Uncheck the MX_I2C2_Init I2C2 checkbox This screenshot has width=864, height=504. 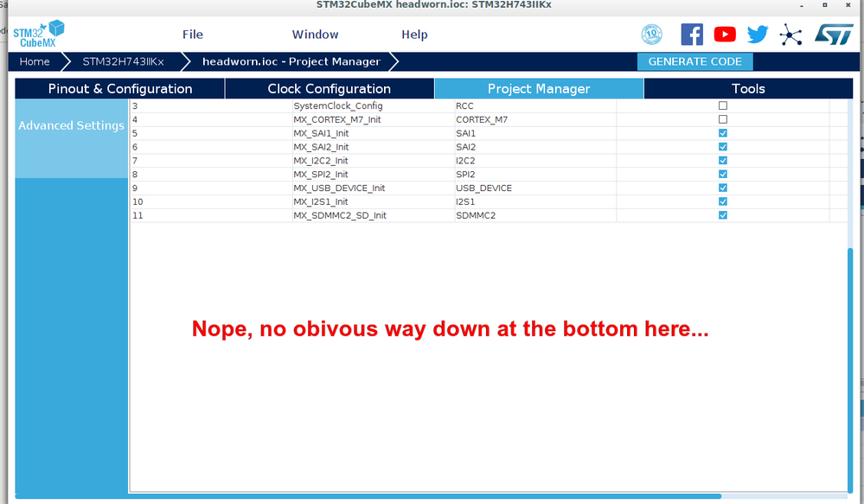coord(723,160)
